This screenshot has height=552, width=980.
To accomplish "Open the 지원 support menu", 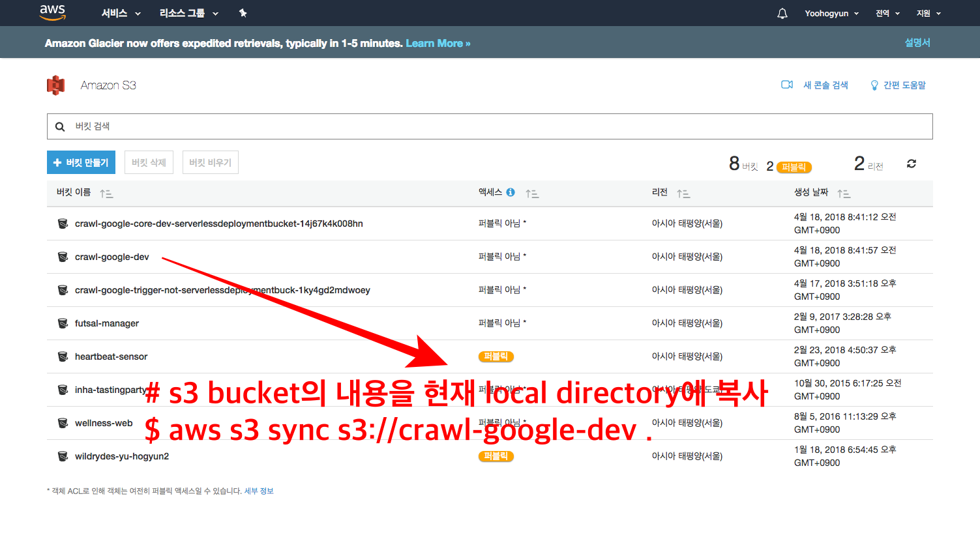I will pyautogui.click(x=928, y=13).
